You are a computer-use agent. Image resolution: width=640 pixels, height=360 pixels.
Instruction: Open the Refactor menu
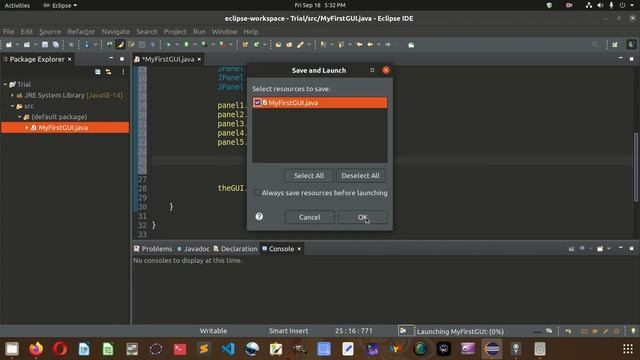pos(81,31)
